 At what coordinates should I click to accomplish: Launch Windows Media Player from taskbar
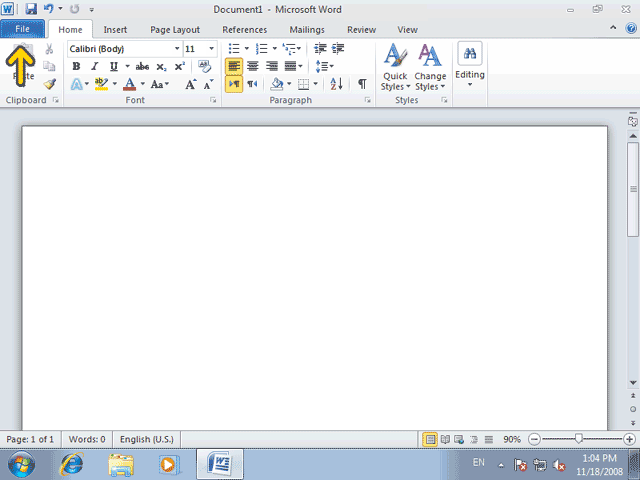coord(169,464)
